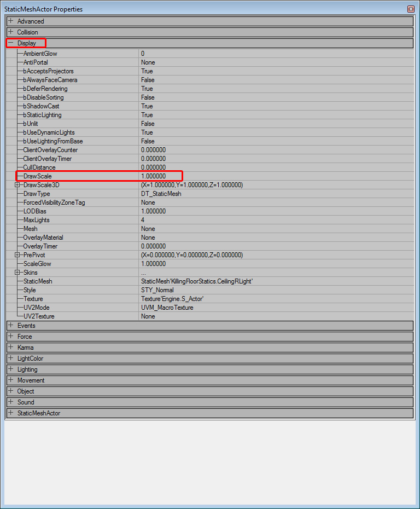The width and height of the screenshot is (420, 509).
Task: Select the DrawScale value field
Action: pyautogui.click(x=276, y=176)
